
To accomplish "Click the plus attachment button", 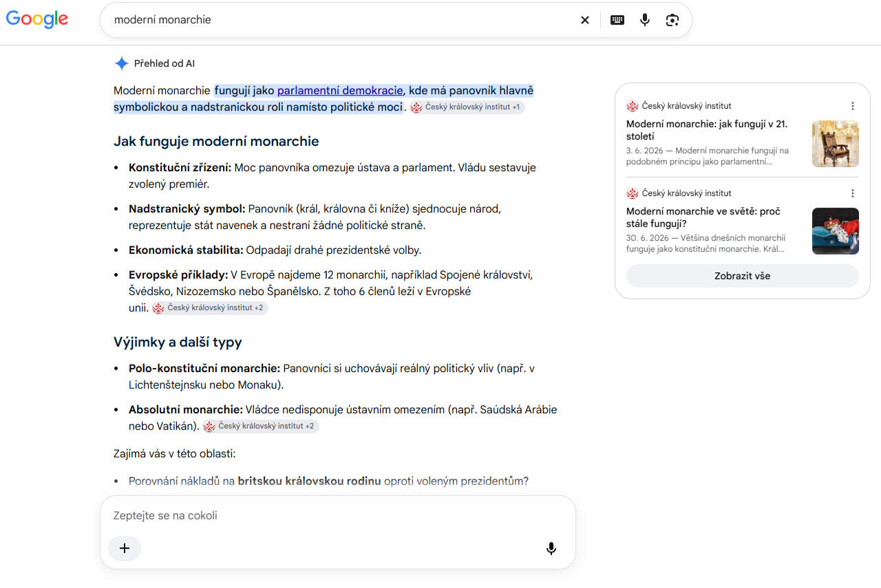I will coord(125,548).
